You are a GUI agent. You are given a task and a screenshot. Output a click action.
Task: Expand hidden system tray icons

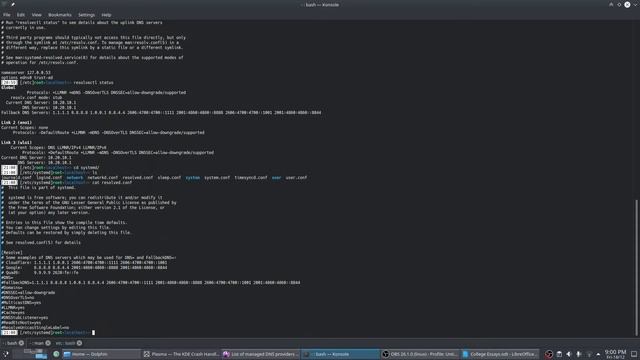click(598, 354)
